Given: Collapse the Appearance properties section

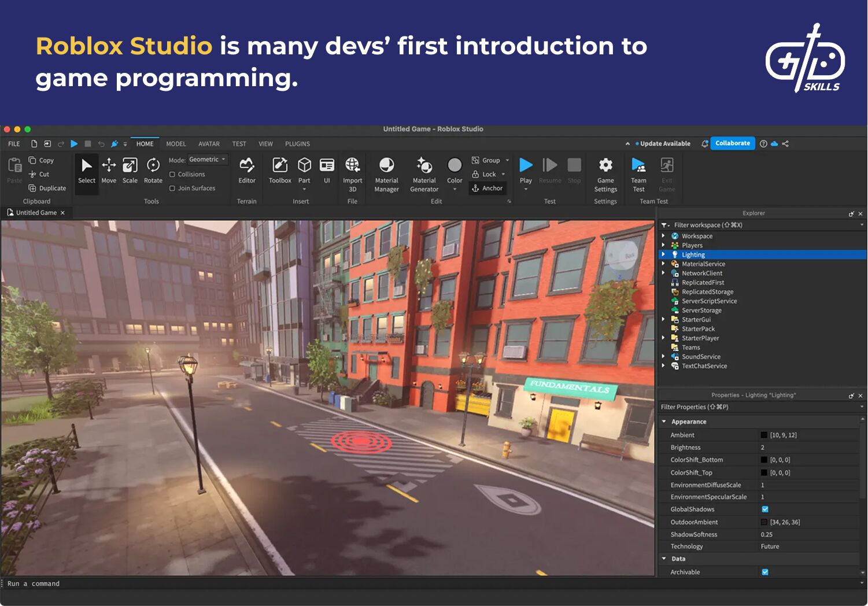Looking at the screenshot, I should tap(664, 422).
